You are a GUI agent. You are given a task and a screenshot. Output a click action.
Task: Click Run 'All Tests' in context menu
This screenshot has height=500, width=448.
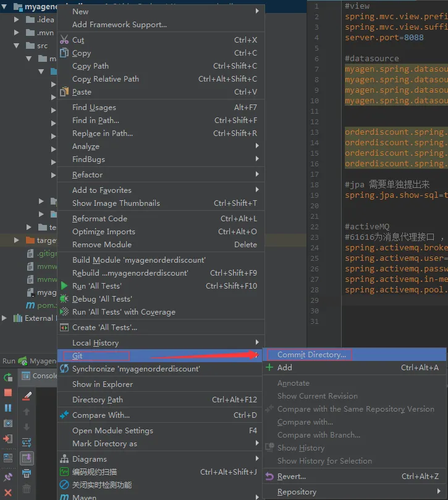[96, 286]
